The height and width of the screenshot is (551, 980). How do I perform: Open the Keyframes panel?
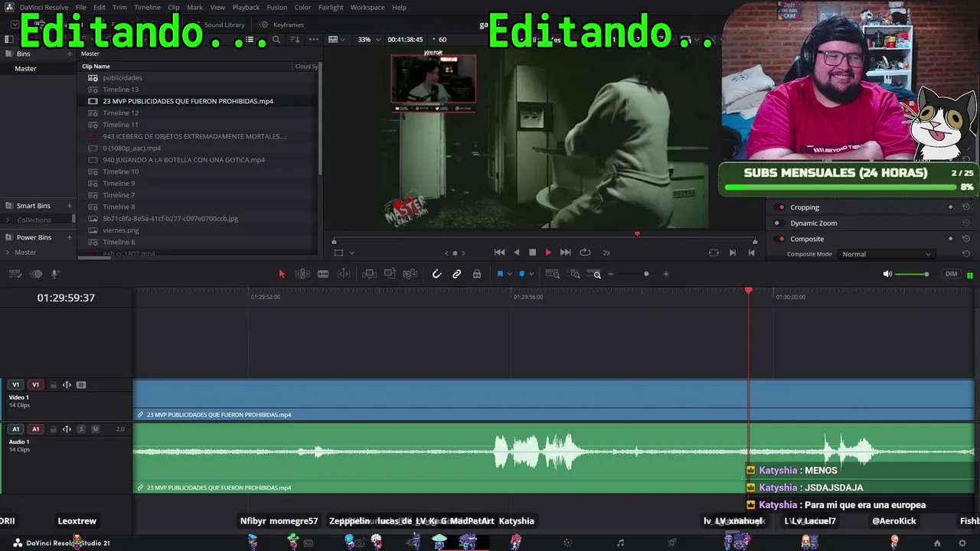[282, 25]
